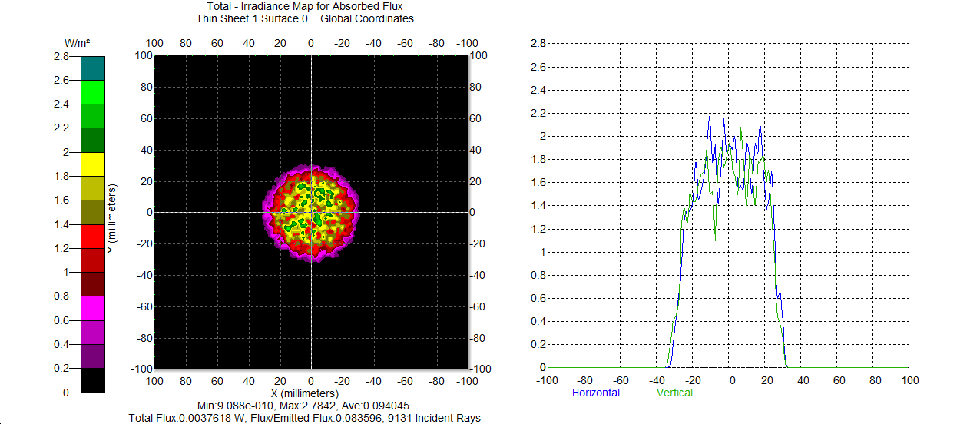Image resolution: width=980 pixels, height=424 pixels.
Task: Click the crosshair center of the irradiance map
Action: click(x=310, y=213)
